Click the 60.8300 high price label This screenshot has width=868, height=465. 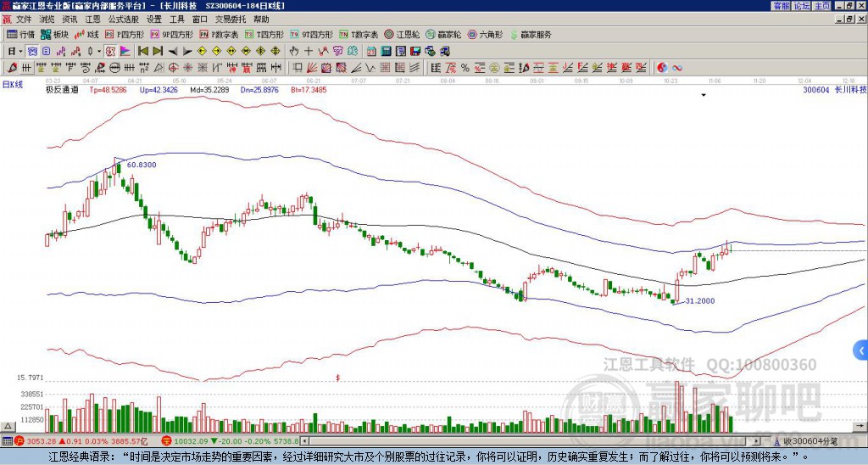coord(142,165)
